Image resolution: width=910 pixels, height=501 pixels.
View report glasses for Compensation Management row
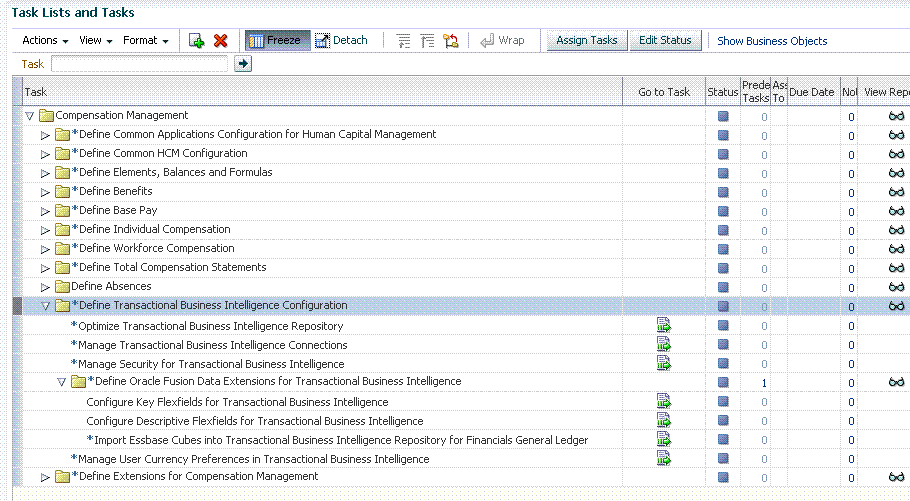pos(897,116)
